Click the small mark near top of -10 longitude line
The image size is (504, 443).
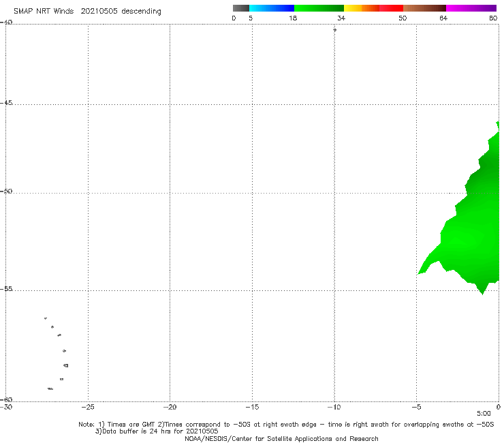click(334, 30)
